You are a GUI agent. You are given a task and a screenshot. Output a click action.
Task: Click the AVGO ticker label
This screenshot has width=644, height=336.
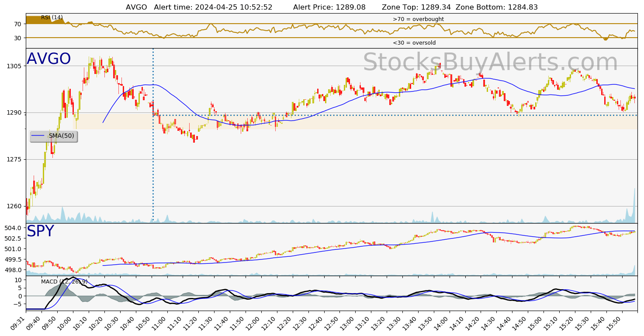[x=49, y=59]
